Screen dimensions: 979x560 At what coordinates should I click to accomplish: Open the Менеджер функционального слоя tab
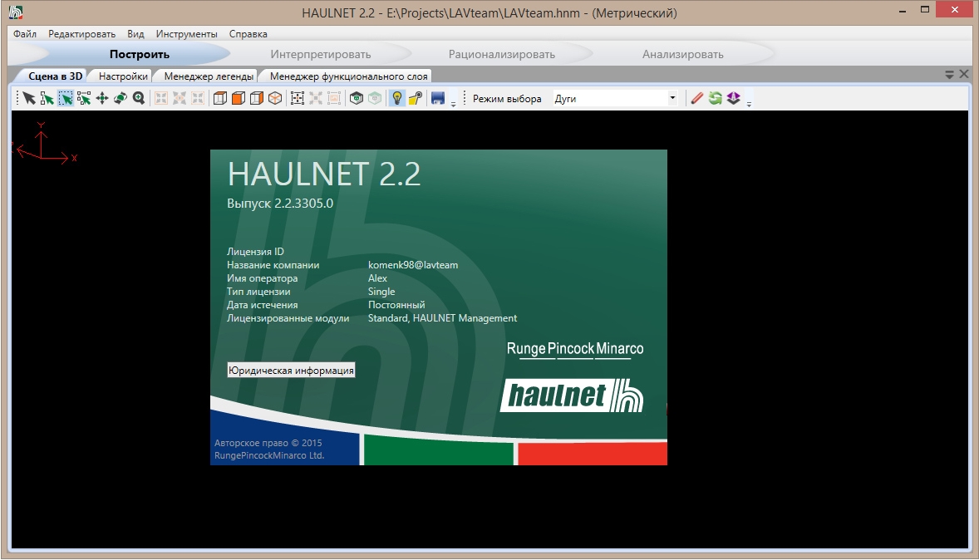click(348, 76)
